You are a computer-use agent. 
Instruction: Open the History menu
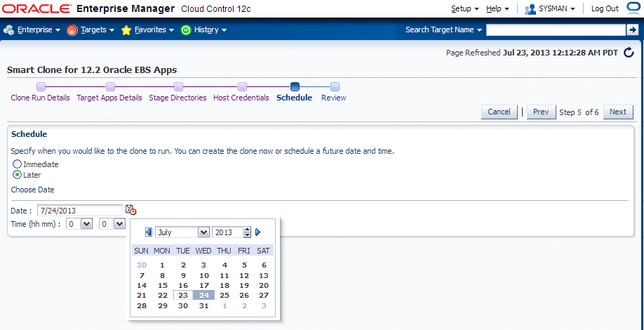pyautogui.click(x=210, y=30)
